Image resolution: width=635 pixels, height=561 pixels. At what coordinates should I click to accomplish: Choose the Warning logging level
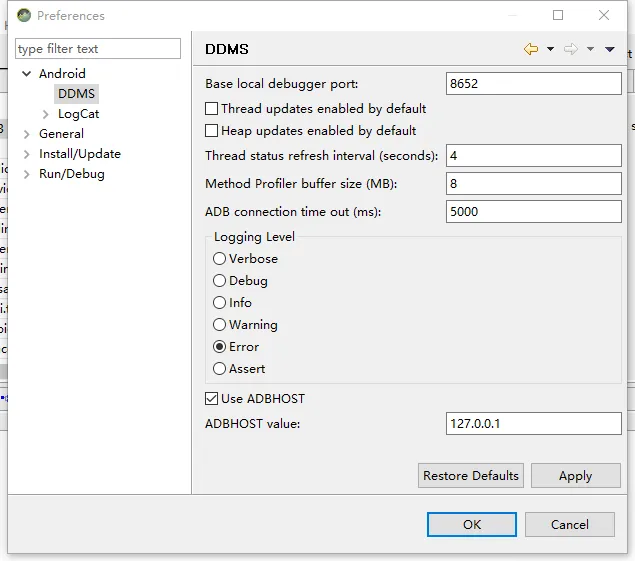coord(220,324)
